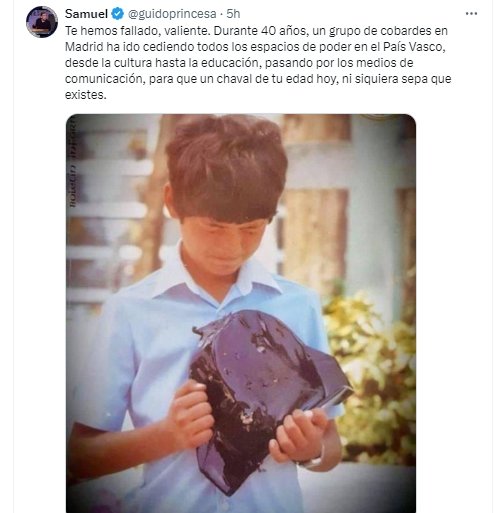Open the attached photo of the boy
This screenshot has width=496, height=513.
coord(241,313)
